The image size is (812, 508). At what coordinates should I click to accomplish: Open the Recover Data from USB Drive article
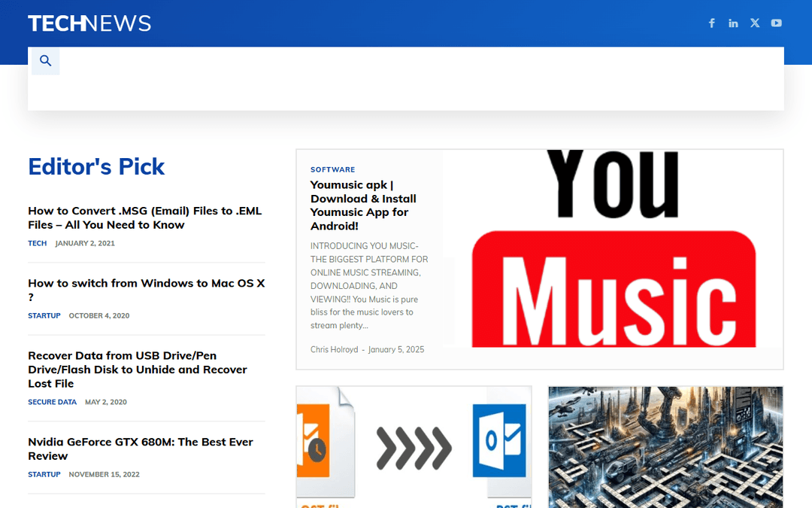138,370
